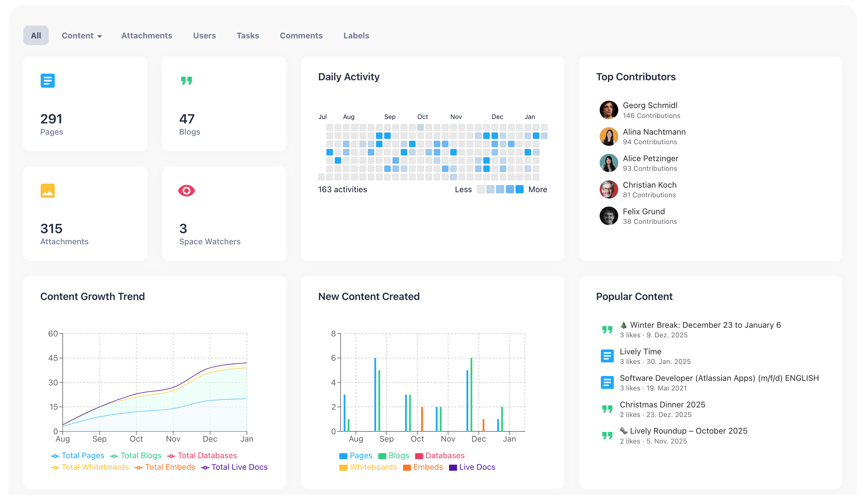This screenshot has width=868, height=495.
Task: Open the Winter Break blog post link
Action: [705, 325]
